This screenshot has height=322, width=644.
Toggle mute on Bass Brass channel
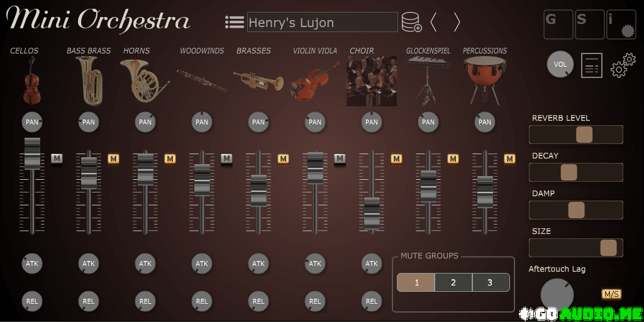coord(114,158)
